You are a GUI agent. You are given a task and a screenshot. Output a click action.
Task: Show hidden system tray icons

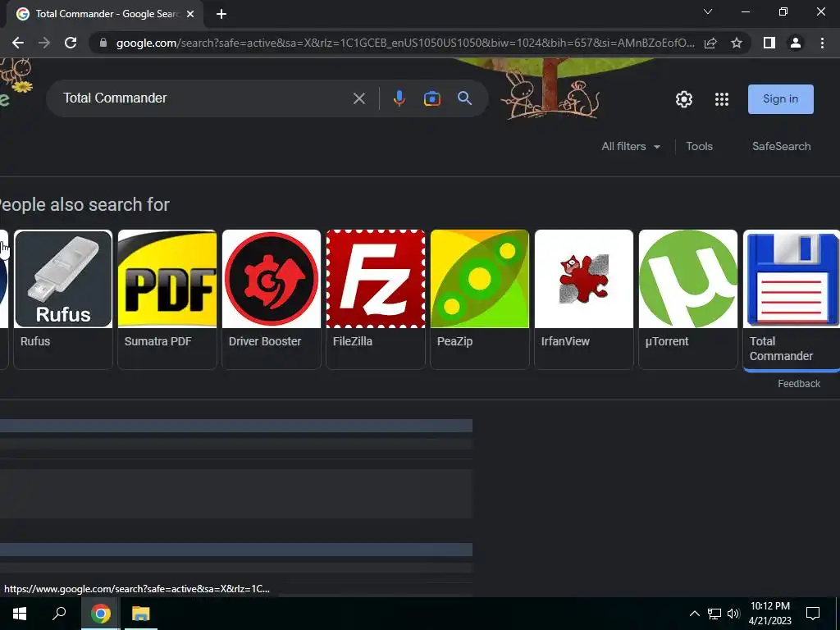[694, 614]
